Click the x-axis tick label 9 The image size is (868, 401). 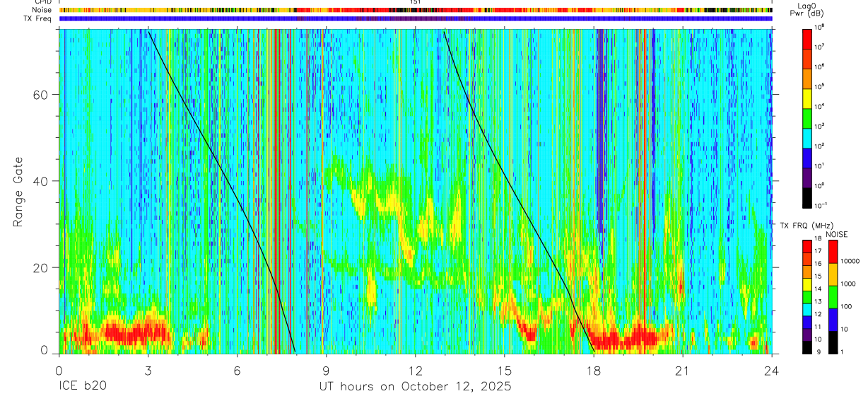[x=326, y=370]
